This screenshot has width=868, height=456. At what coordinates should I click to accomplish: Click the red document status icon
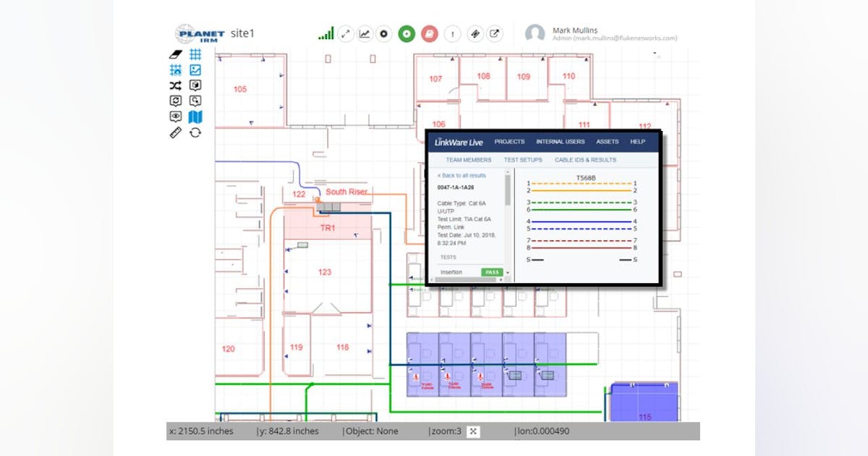pos(429,33)
